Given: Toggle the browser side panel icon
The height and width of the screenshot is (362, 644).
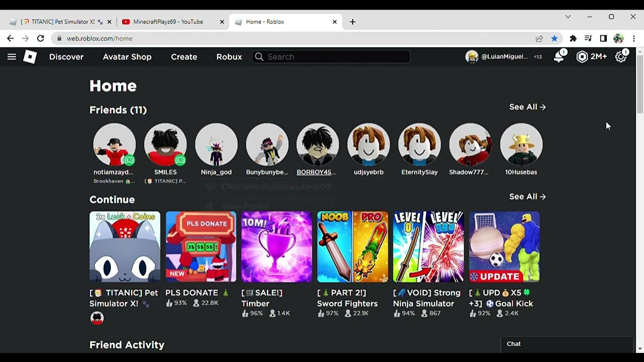Looking at the screenshot, I should (603, 38).
